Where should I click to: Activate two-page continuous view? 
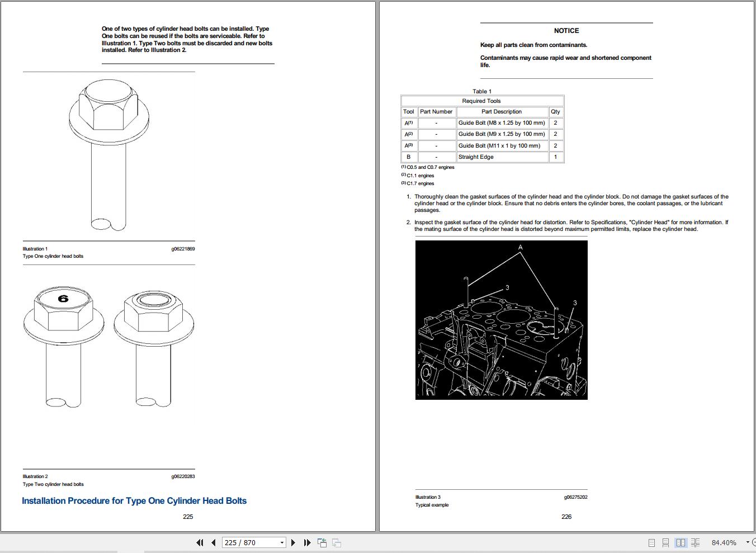point(695,542)
